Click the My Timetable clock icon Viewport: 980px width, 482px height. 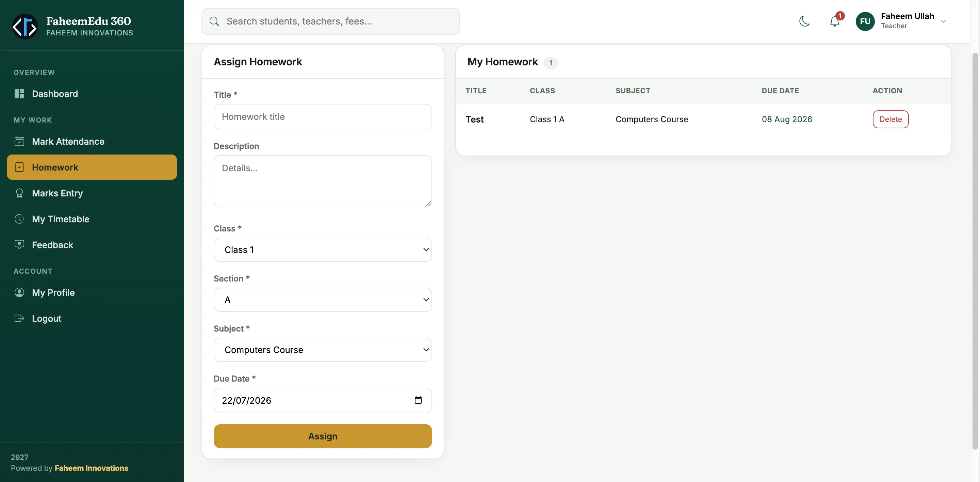[x=19, y=219]
